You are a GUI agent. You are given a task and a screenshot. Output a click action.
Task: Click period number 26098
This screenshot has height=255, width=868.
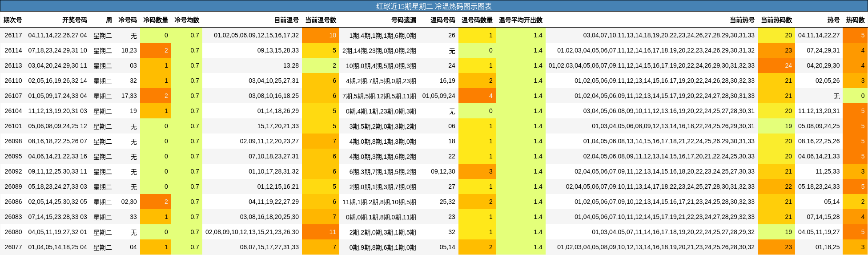pos(13,141)
